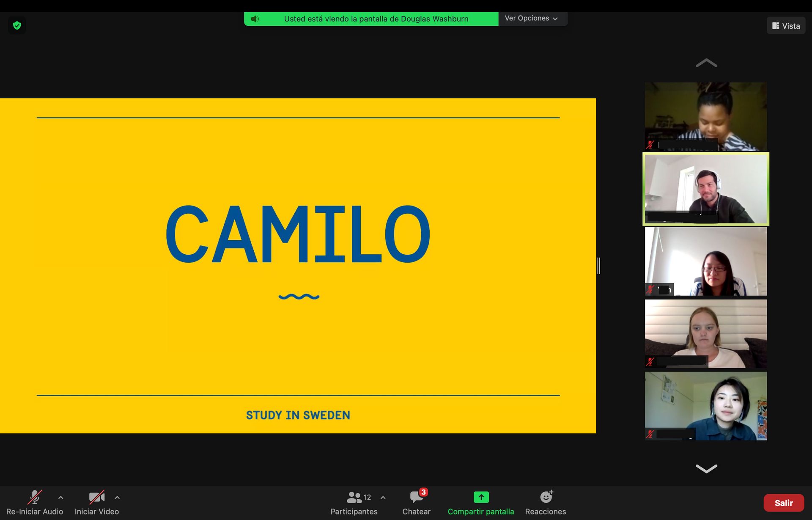Select the highlighted speaker video with headphones
The width and height of the screenshot is (812, 520).
pos(705,189)
